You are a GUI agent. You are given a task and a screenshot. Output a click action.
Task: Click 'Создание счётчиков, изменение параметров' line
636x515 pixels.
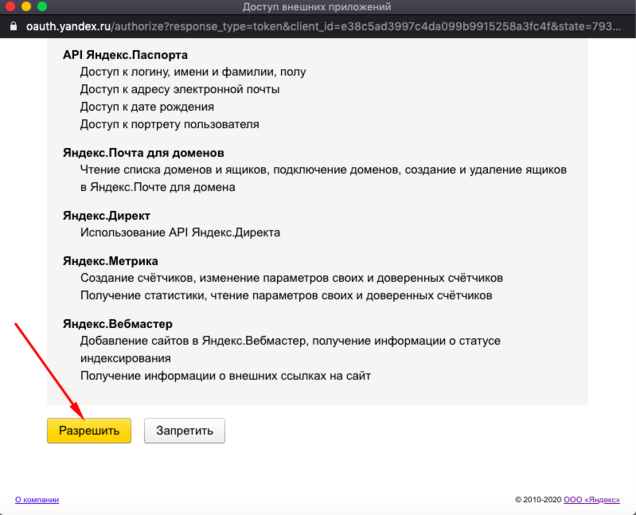[x=292, y=278]
